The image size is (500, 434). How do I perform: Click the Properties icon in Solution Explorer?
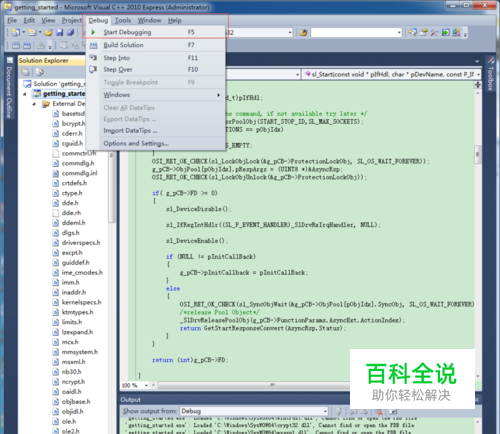pos(26,72)
